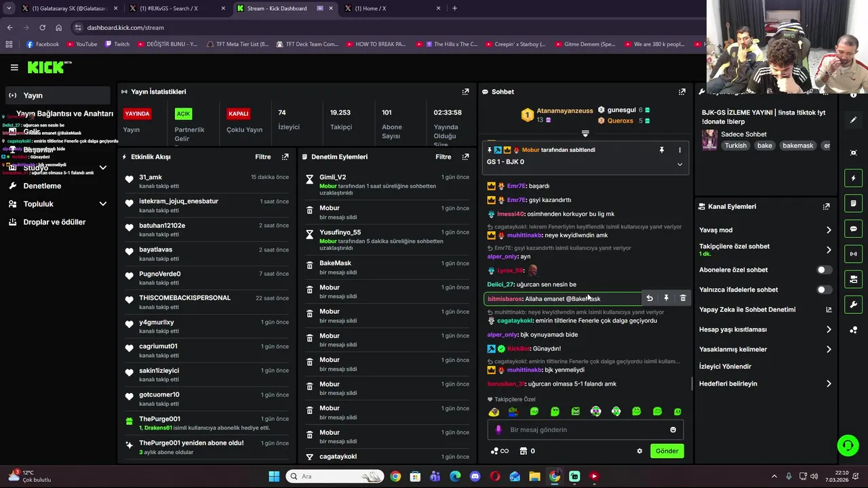This screenshot has width=868, height=488.
Task: Pop out the Kanal Eylemleri panel
Action: coord(826,207)
